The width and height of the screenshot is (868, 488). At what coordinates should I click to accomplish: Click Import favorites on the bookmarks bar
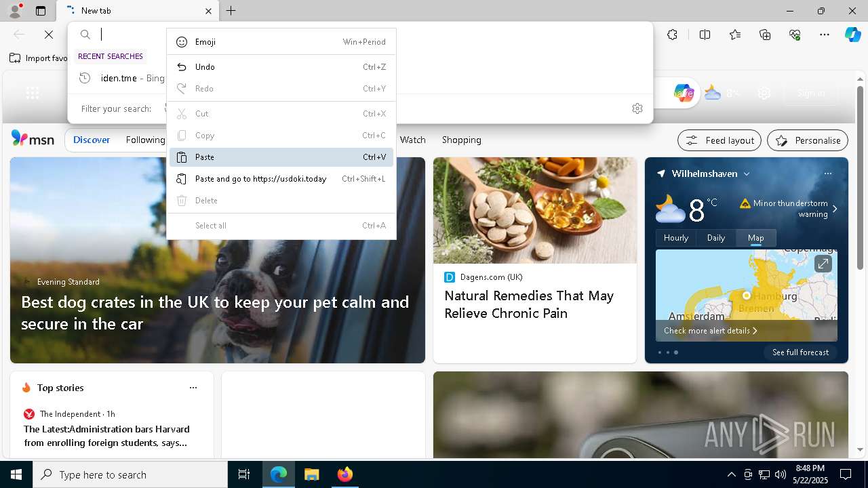[39, 58]
